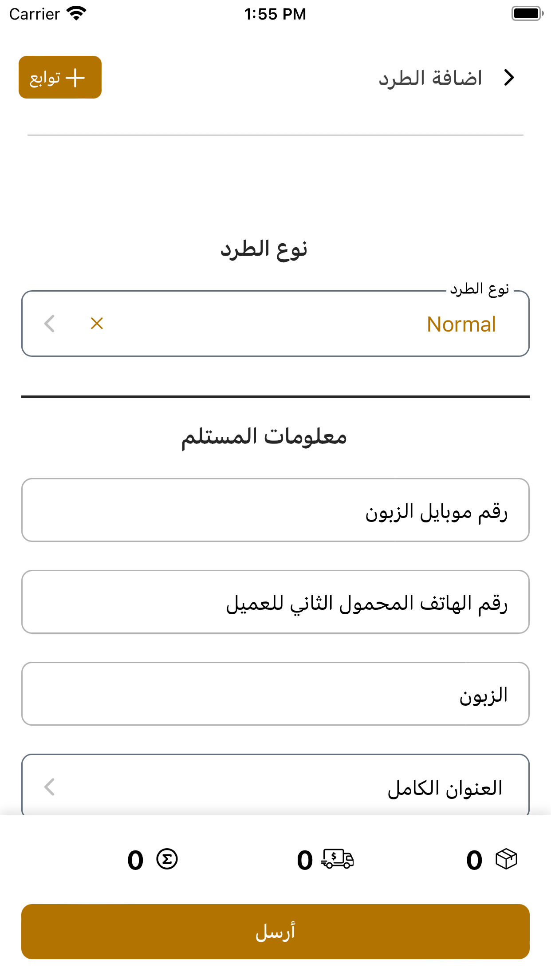Image resolution: width=551 pixels, height=980 pixels.
Task: Expand the نوع الطرد dropdown chevron
Action: (x=50, y=324)
